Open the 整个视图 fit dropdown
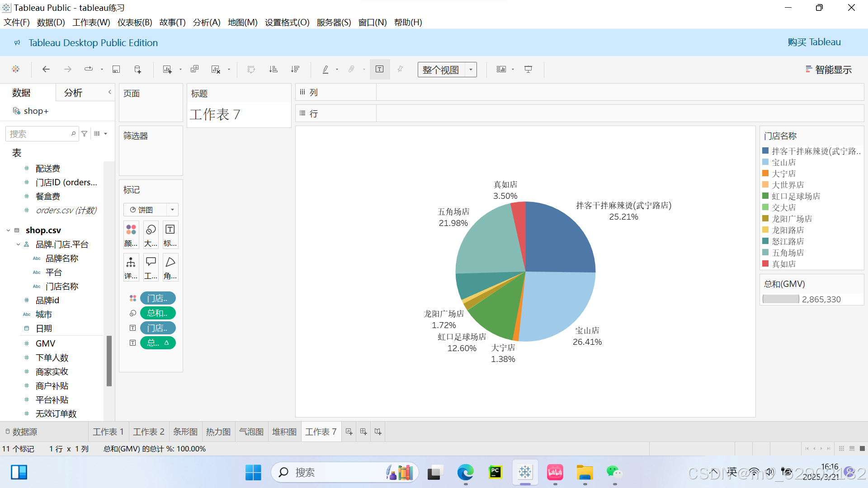 [471, 70]
